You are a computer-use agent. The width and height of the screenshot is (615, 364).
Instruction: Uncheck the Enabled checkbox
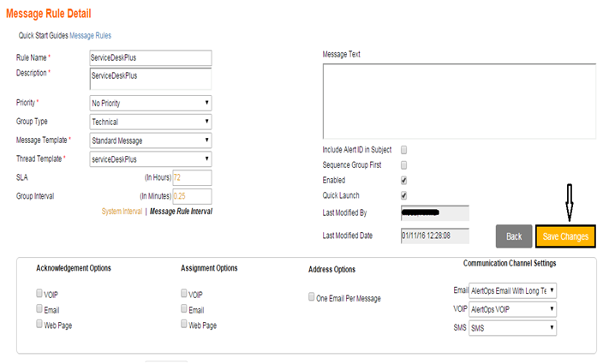tap(403, 181)
